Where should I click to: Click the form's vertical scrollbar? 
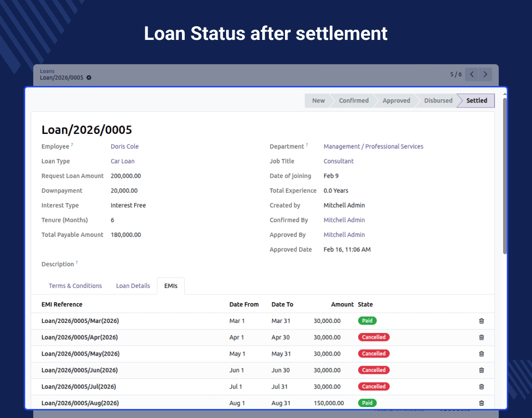click(x=504, y=176)
